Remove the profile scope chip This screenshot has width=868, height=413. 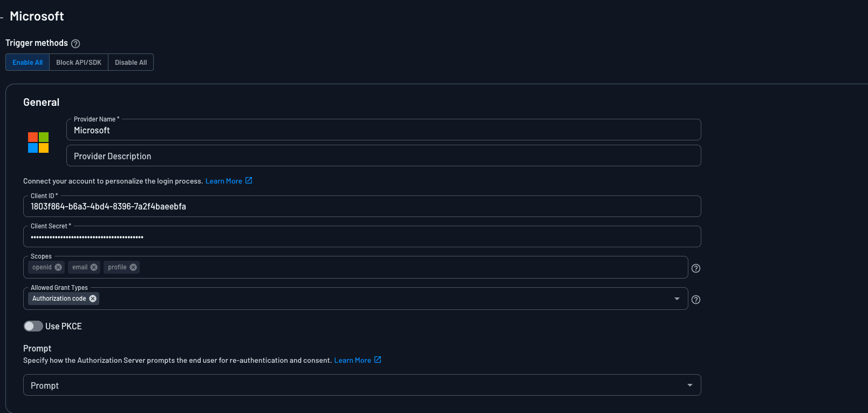click(133, 267)
